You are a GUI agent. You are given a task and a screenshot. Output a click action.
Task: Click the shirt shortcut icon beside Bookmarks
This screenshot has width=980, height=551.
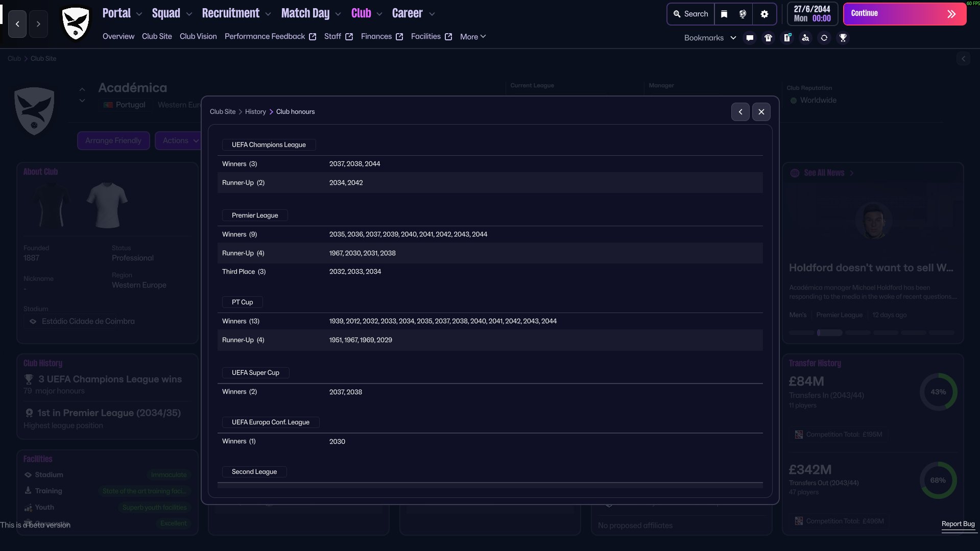(x=768, y=38)
